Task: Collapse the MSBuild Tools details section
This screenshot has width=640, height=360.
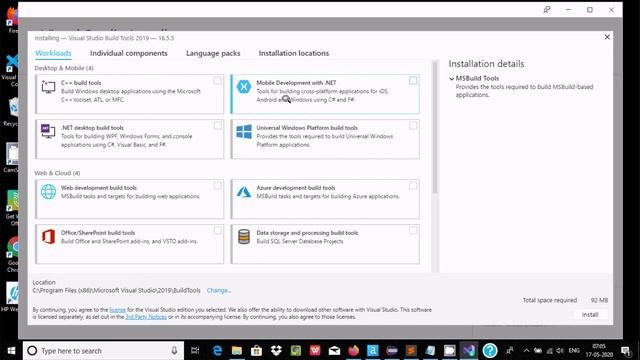Action: click(x=451, y=78)
